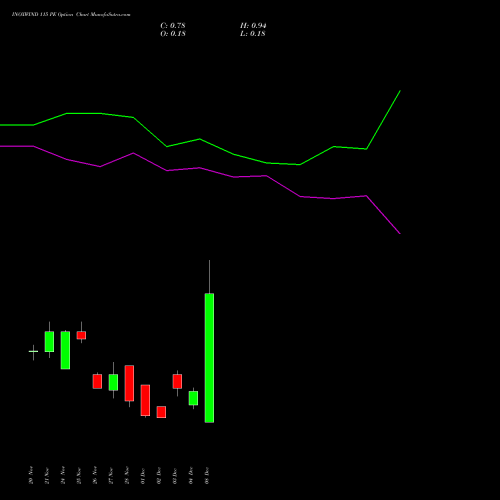Click the 21 Nov green candle
Viewport: 500px width, 500px height.
[x=49, y=341]
